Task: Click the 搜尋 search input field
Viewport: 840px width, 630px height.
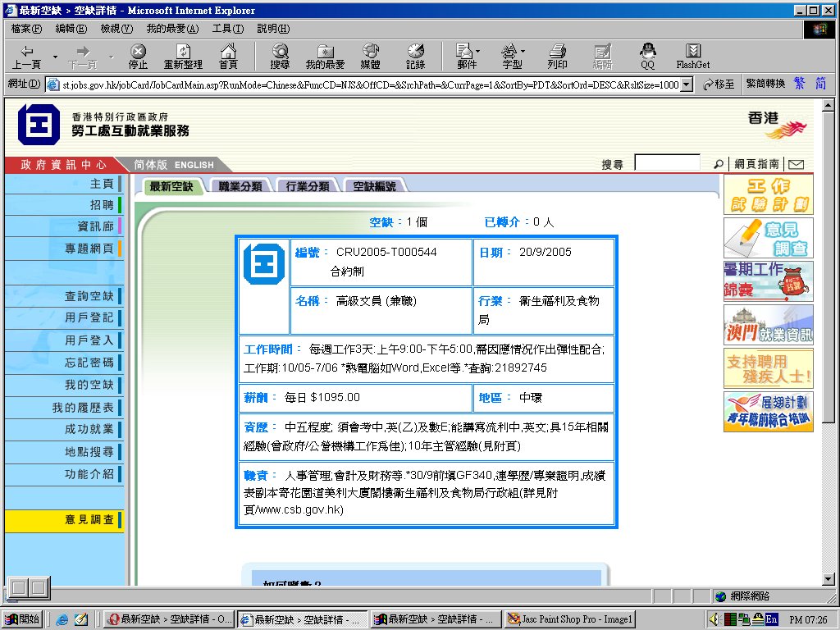Action: click(667, 163)
